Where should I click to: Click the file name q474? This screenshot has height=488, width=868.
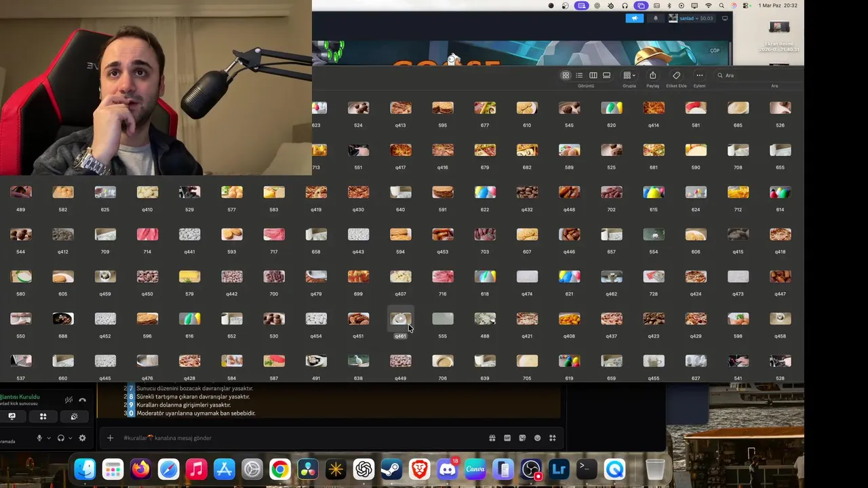(527, 294)
